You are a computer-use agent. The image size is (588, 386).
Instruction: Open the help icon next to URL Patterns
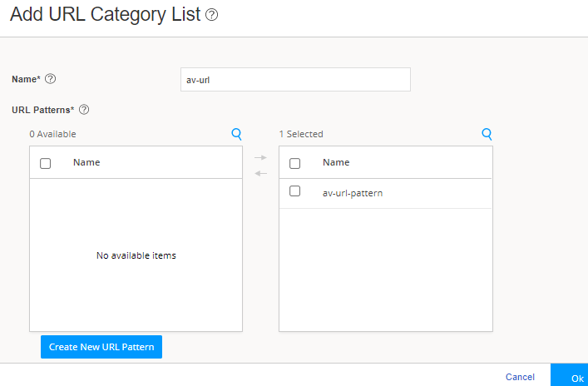pos(83,110)
